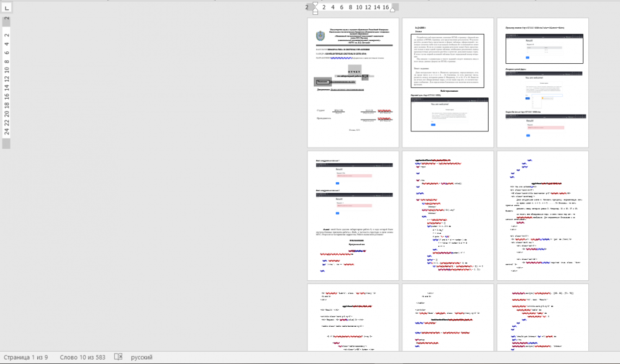
Task: Change the proofing language 'русский'
Action: coord(141,358)
